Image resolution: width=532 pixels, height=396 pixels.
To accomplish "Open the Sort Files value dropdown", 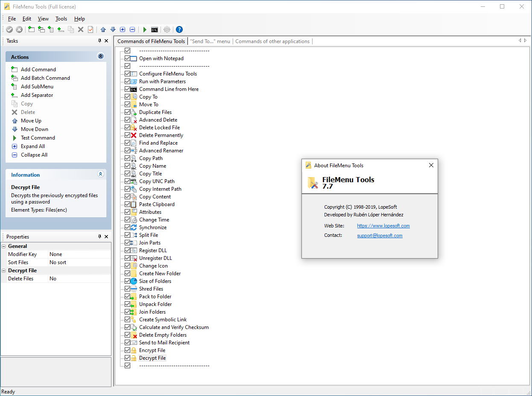I will (79, 262).
